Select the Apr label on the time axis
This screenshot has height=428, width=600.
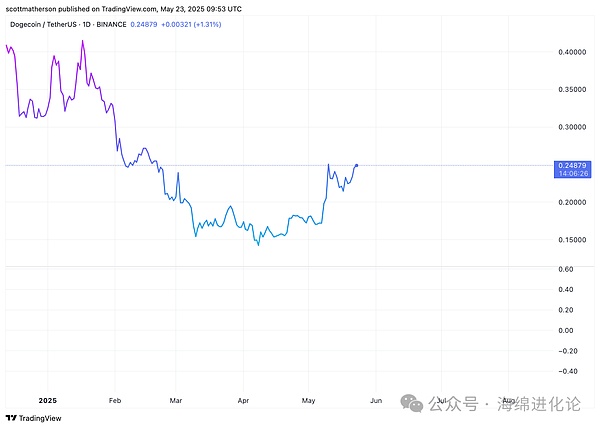(x=243, y=400)
